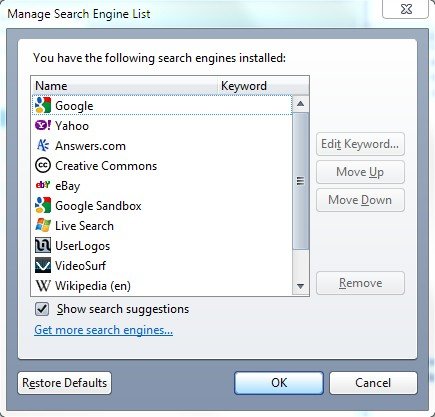Image resolution: width=435 pixels, height=417 pixels.
Task: Click the Move Down button
Action: click(x=360, y=200)
